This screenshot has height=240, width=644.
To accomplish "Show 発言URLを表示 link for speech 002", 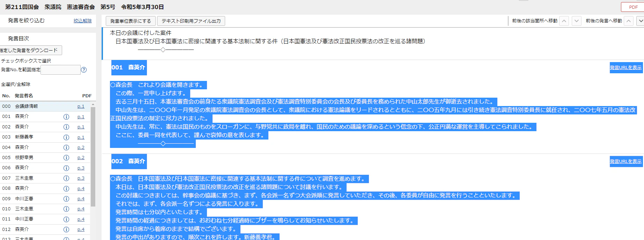I will (x=626, y=162).
